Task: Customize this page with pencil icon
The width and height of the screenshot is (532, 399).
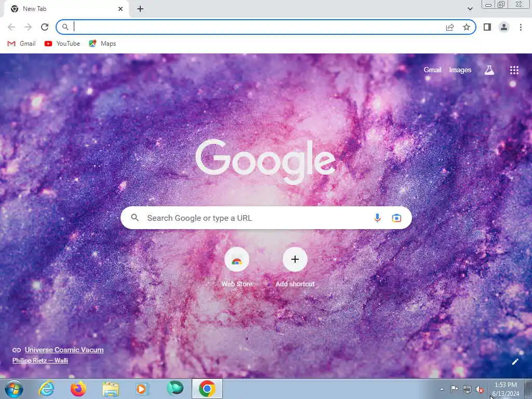Action: click(515, 362)
